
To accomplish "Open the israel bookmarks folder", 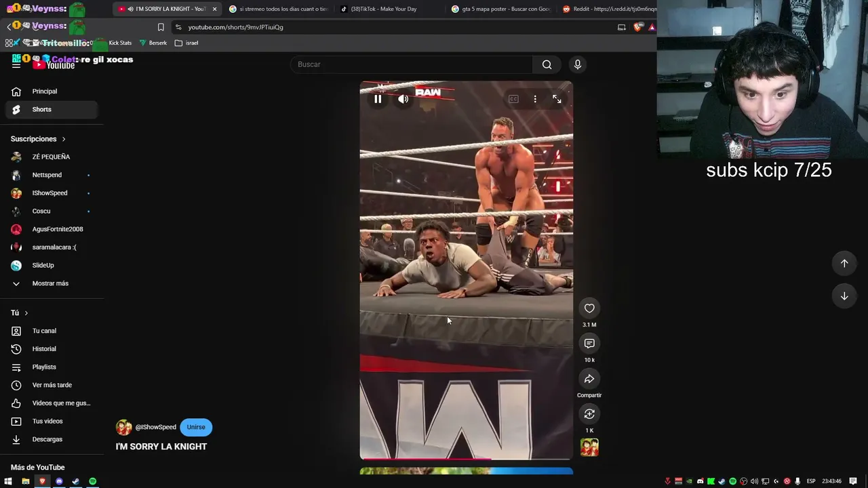I will (186, 43).
